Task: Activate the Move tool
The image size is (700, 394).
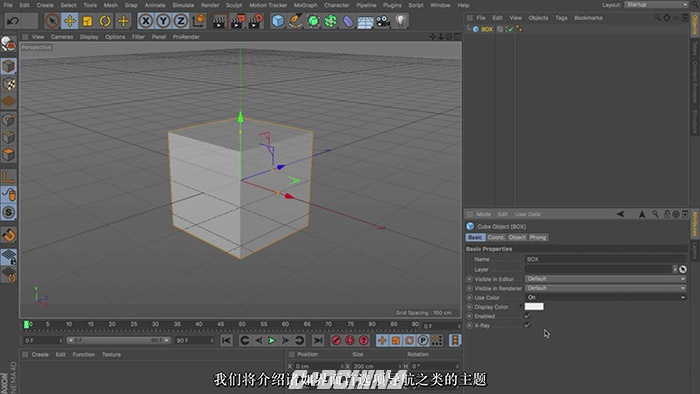Action: point(70,21)
